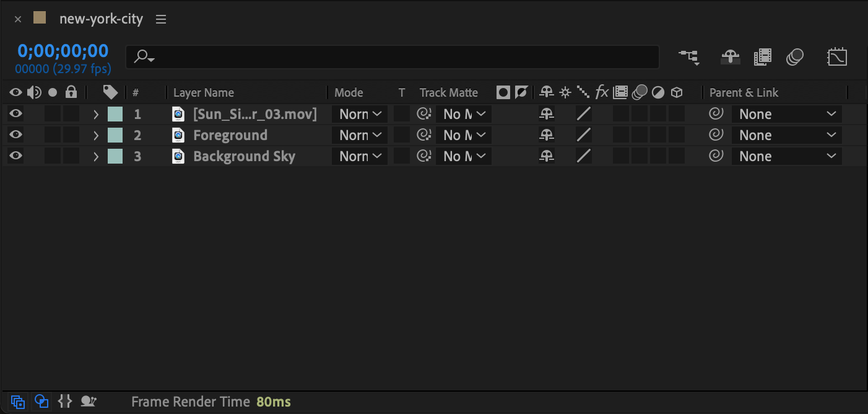The width and height of the screenshot is (868, 414).
Task: Select the new-york-city composition tab
Action: tap(101, 19)
